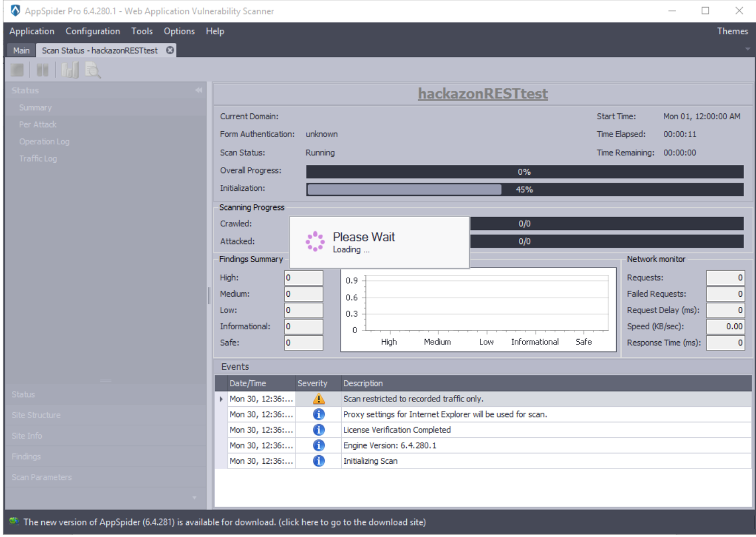Click the Pause scan toolbar icon
This screenshot has height=537, width=756.
tap(42, 70)
